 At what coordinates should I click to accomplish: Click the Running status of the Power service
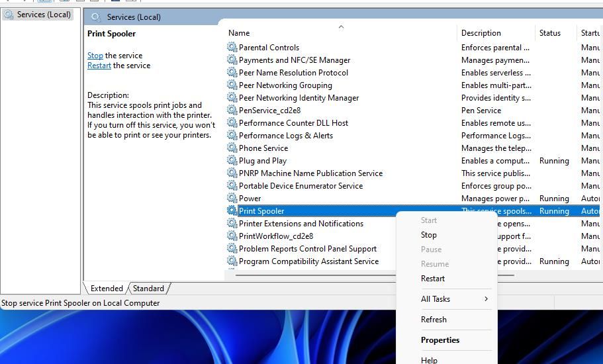[554, 199]
